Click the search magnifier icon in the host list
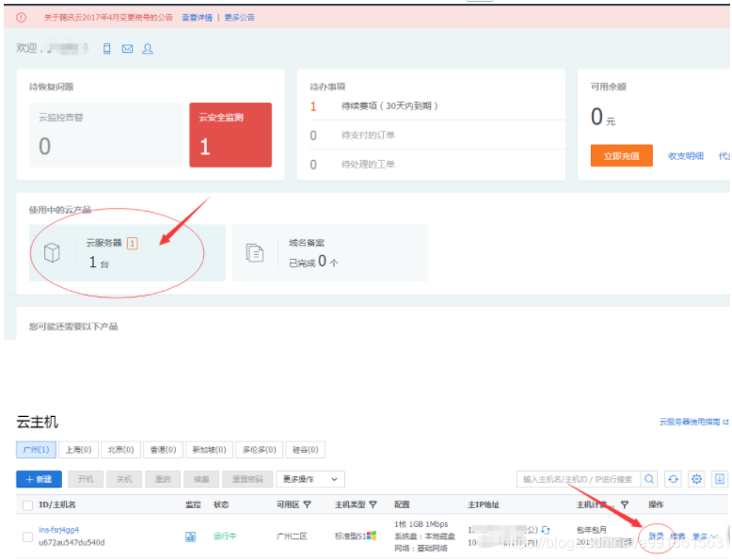 [649, 479]
